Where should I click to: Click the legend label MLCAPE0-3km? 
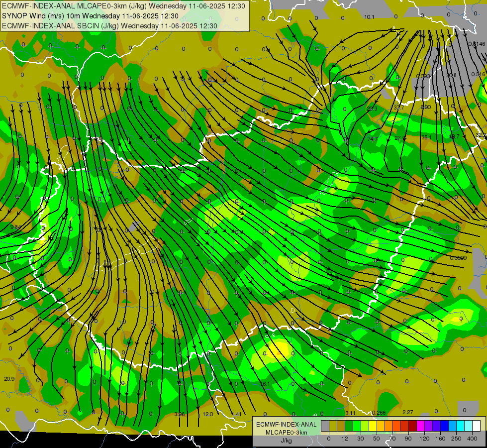click(286, 433)
